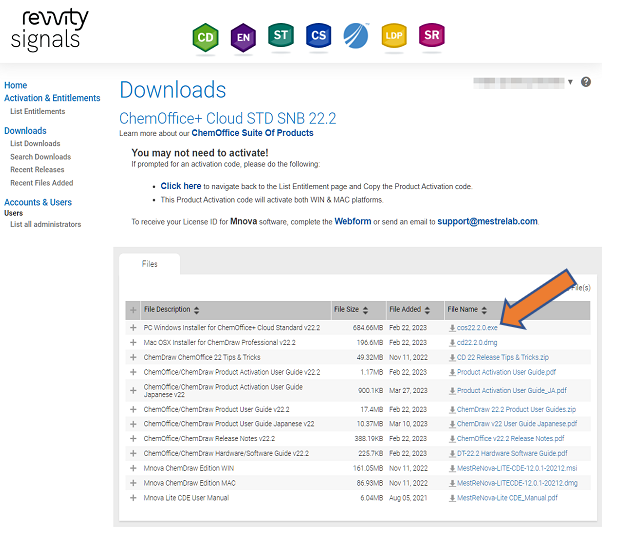The image size is (622, 538).
Task: Click the 'Aug 05, 2021' date cell
Action: [x=408, y=498]
